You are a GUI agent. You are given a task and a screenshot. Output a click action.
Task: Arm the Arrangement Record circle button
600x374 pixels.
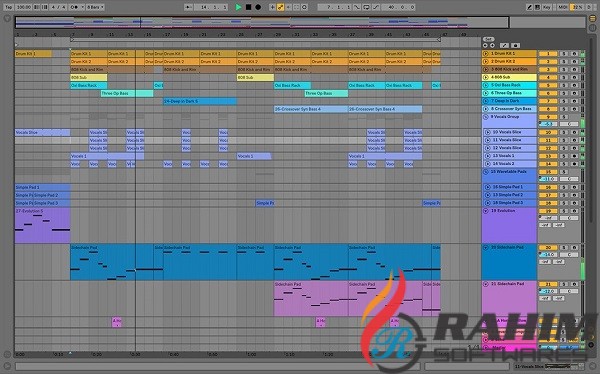pyautogui.click(x=258, y=7)
